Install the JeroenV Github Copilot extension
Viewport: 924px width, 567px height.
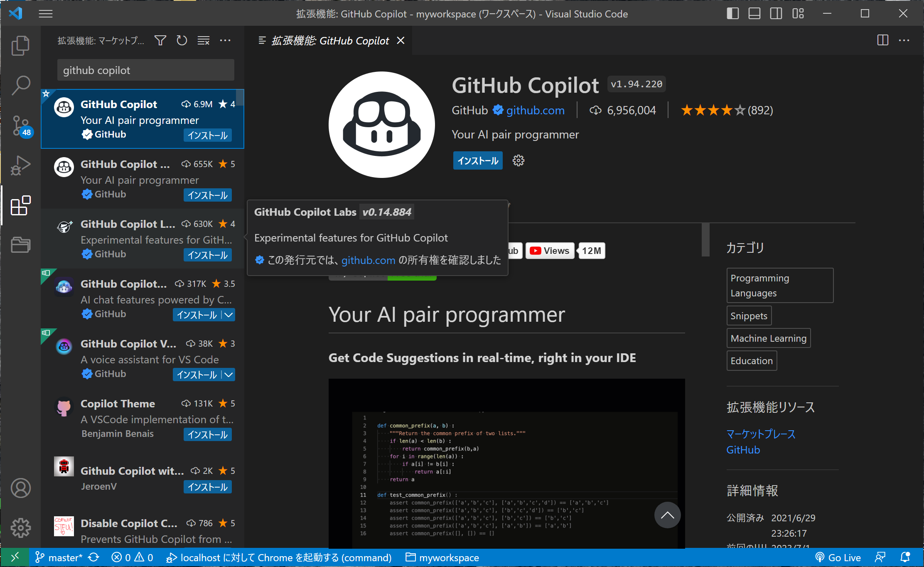(x=208, y=487)
